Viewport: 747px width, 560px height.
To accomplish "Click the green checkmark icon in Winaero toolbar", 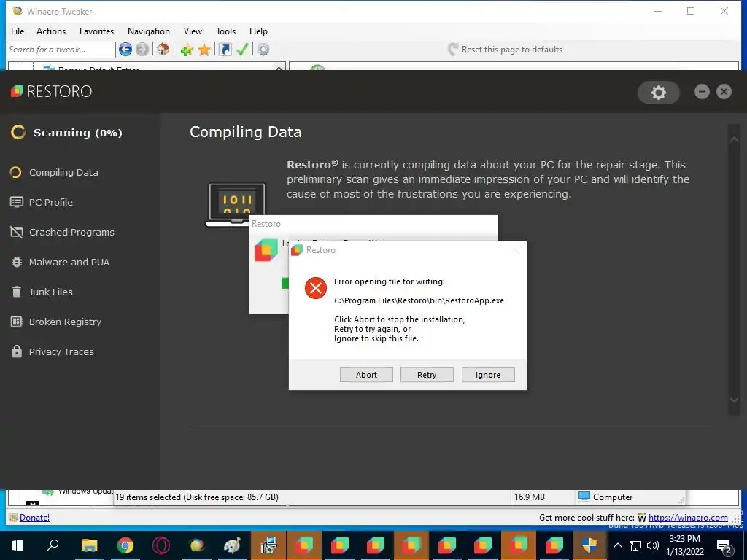I will (242, 49).
